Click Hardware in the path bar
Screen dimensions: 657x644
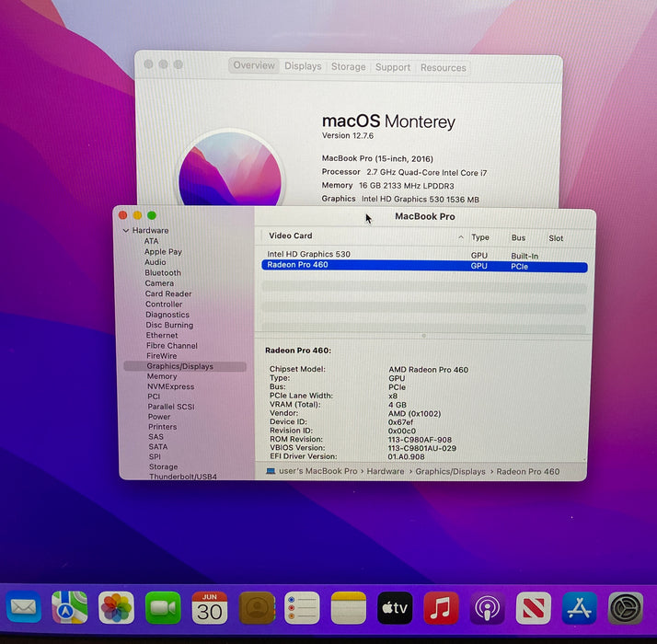point(386,471)
